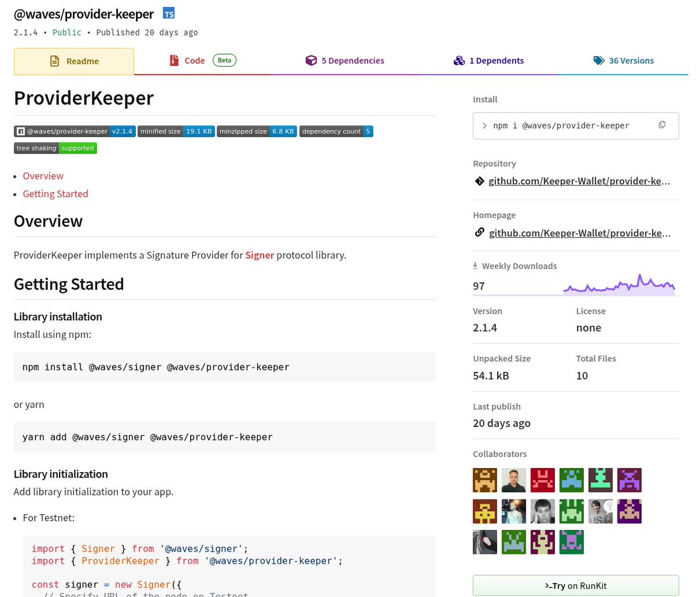Screen dimensions: 700x597
Task: Open the 36 Versions tab
Action: tap(623, 61)
